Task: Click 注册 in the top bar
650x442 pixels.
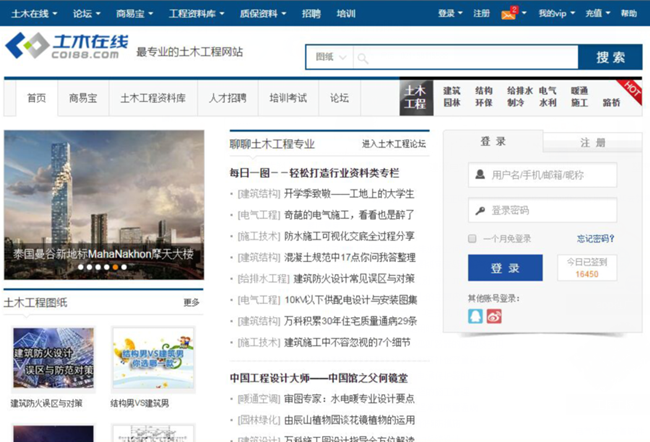Action: pos(481,13)
